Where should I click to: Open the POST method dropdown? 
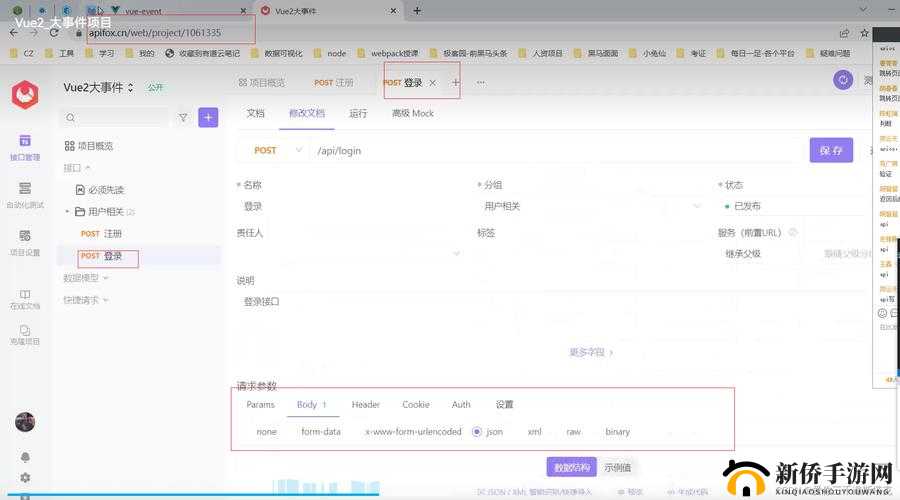pos(277,150)
